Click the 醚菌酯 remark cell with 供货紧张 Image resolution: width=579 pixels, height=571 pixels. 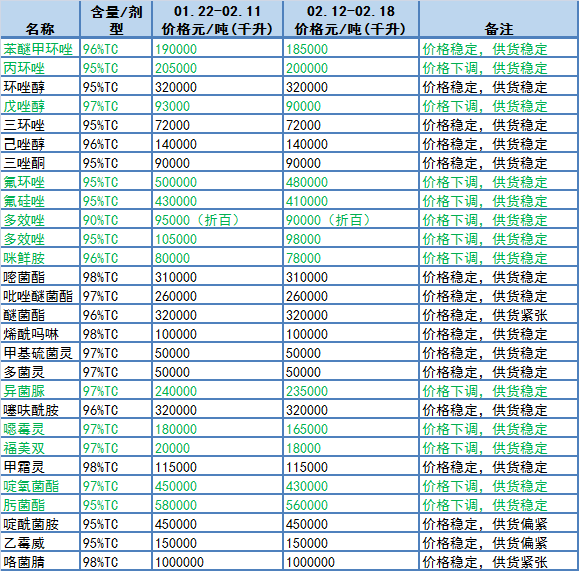point(499,315)
